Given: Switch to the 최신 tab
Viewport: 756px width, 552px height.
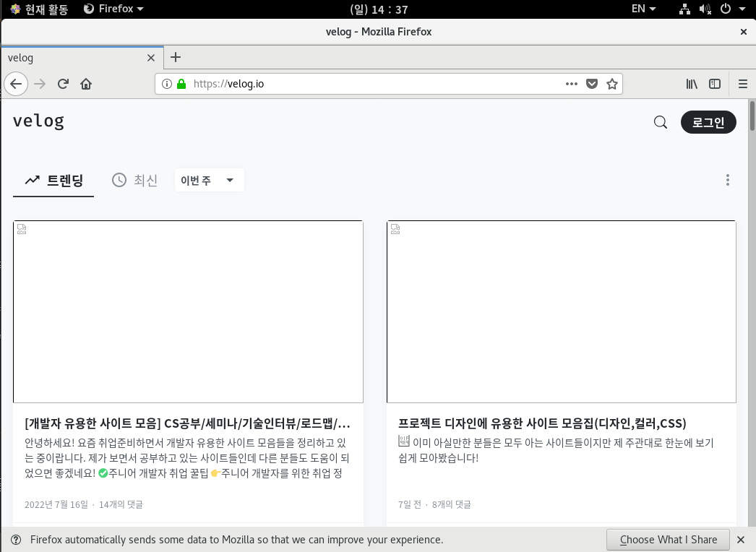Looking at the screenshot, I should click(134, 181).
